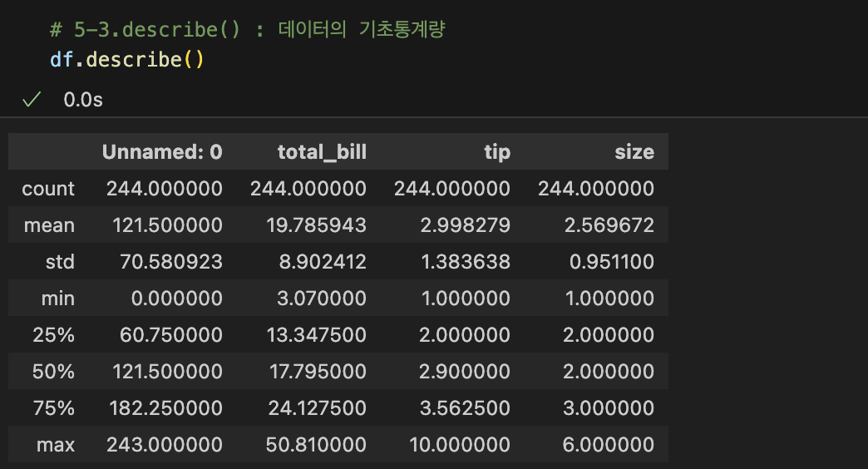Click the size mean value 2.569672
This screenshot has width=868, height=469.
[x=609, y=225]
